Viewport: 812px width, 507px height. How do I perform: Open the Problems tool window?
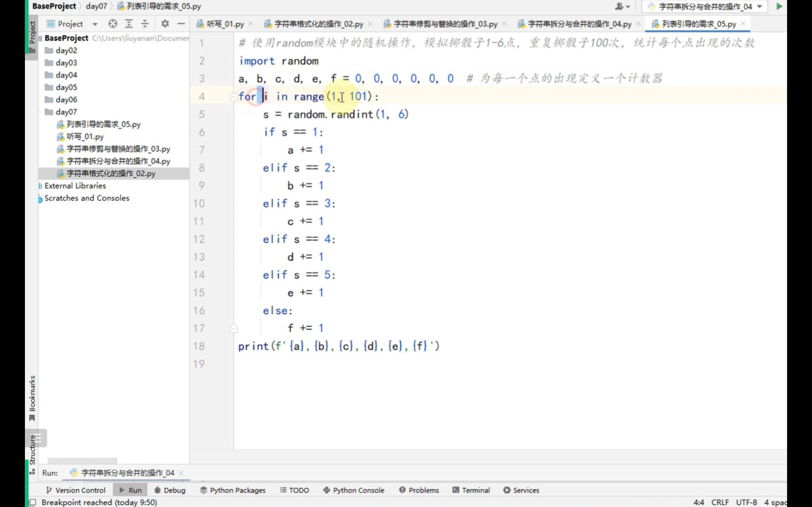[419, 490]
